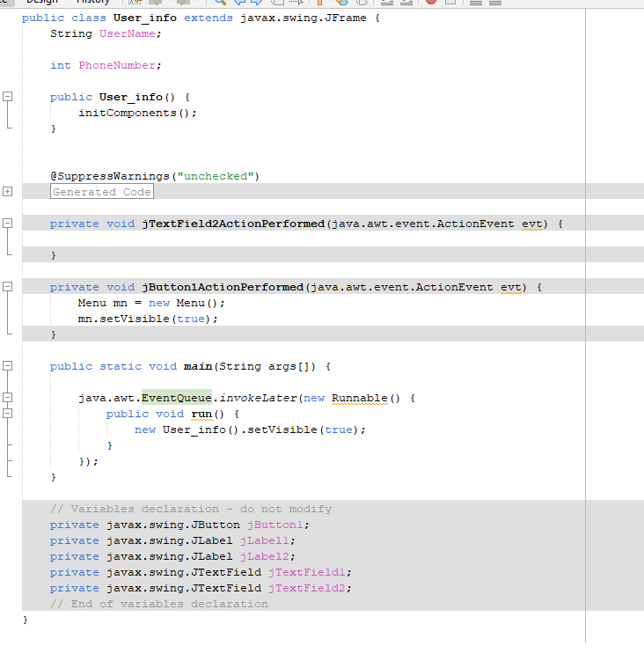This screenshot has width=644, height=661.
Task: Click underlined 'evt' parameter in jTextField2ActionPerformed
Action: (x=532, y=224)
